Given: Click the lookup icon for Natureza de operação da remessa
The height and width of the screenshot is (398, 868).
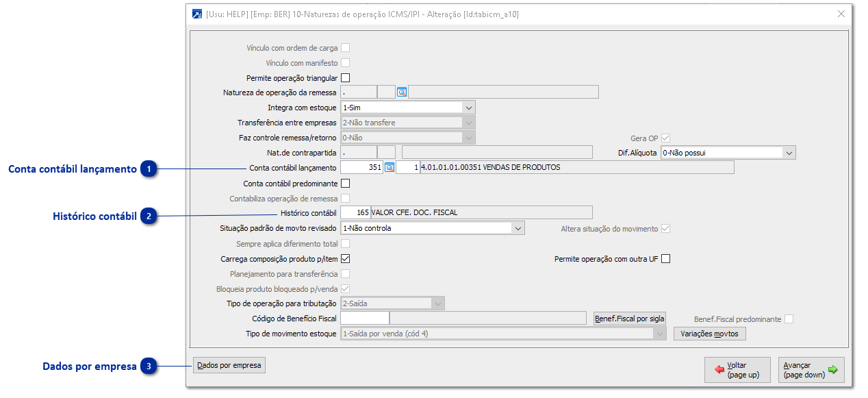Looking at the screenshot, I should coord(402,92).
